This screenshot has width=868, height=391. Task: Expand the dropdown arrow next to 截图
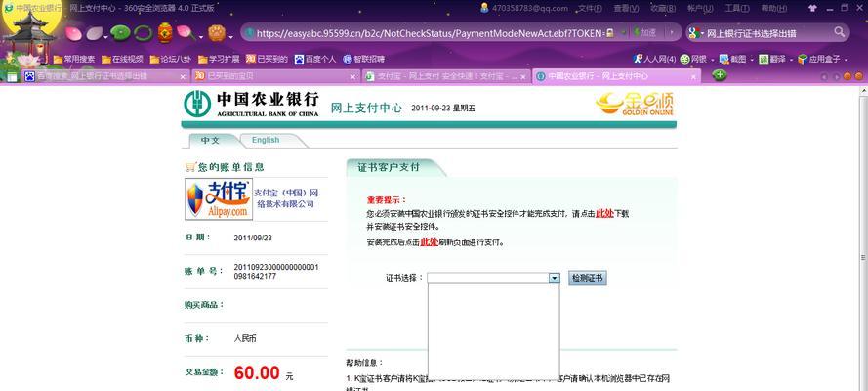click(x=751, y=60)
